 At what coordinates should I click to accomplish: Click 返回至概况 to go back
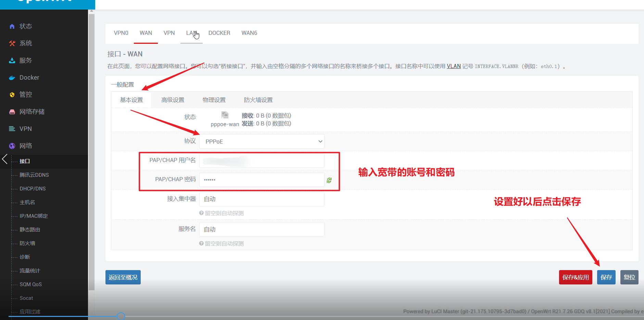click(x=123, y=277)
